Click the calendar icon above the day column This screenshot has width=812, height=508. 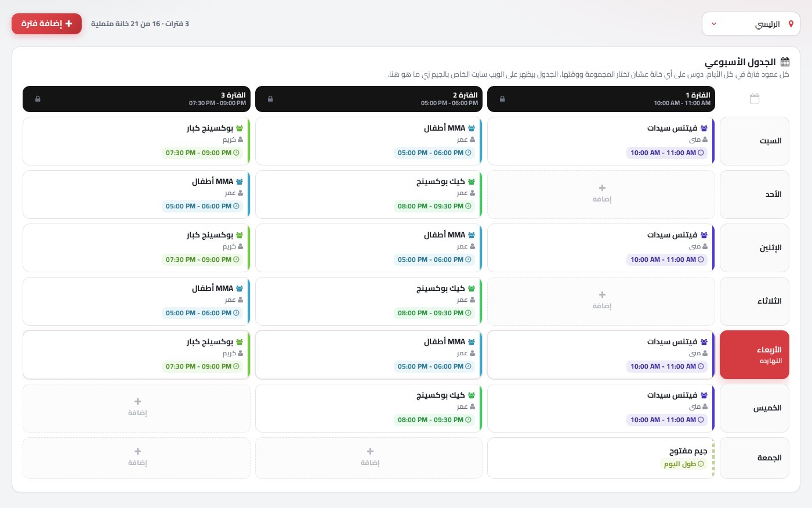point(755,99)
